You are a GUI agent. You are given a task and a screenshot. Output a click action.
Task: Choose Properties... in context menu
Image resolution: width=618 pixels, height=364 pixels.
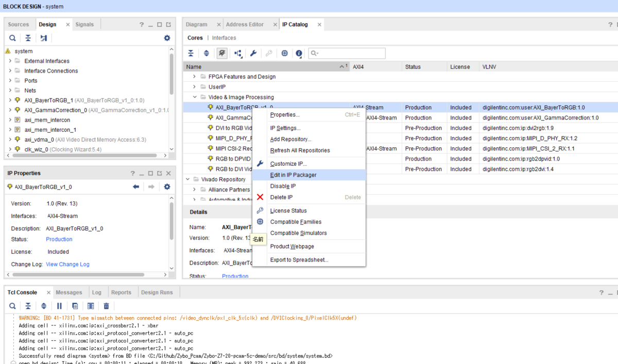[309, 115]
